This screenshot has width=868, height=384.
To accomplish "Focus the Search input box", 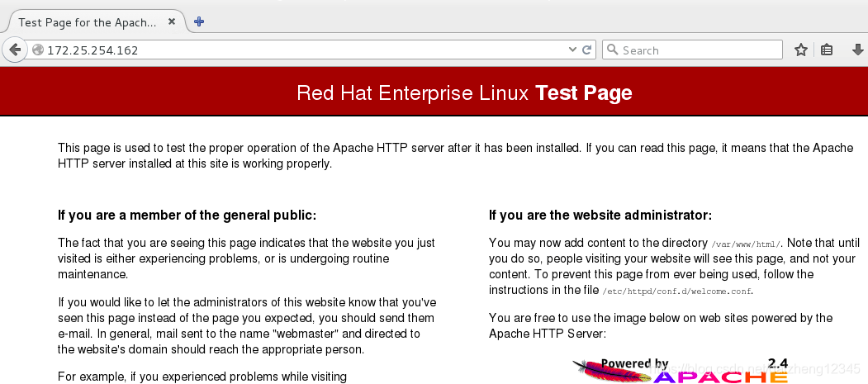I will point(692,50).
